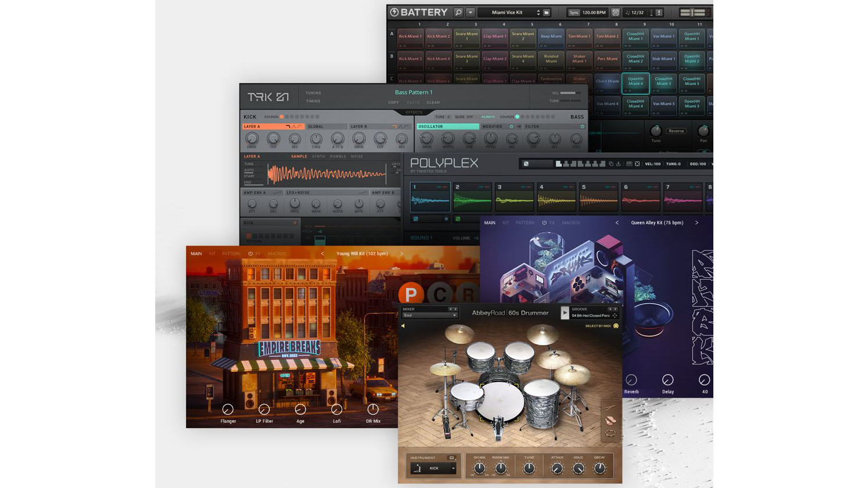Open the MAIN tab in Empire Breaks

pos(197,254)
